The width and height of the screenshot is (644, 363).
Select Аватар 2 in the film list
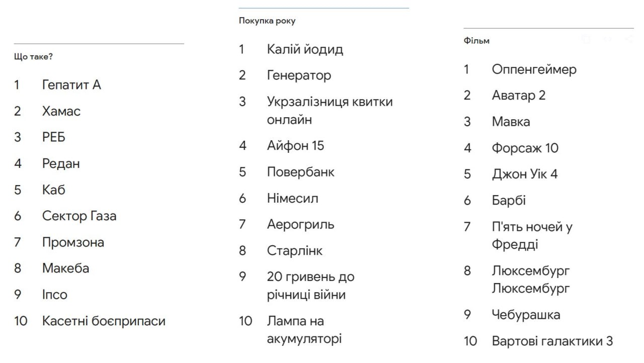click(x=518, y=96)
